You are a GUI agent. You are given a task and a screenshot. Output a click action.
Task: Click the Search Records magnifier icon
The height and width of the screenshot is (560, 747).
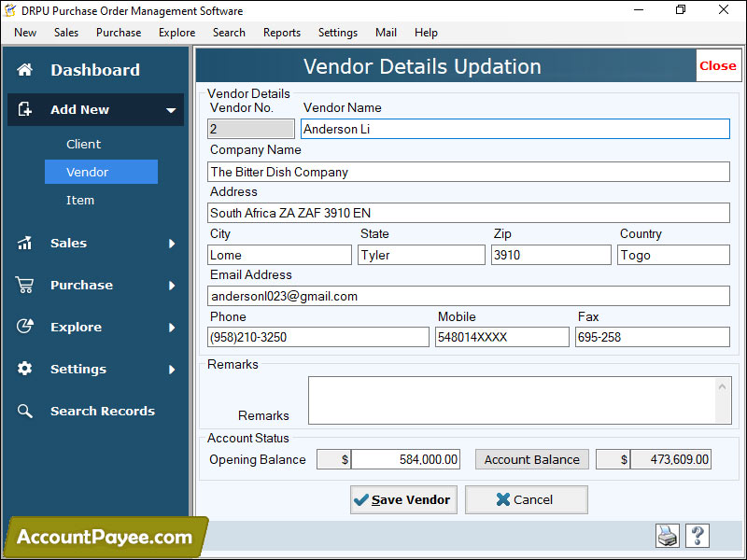tap(26, 411)
